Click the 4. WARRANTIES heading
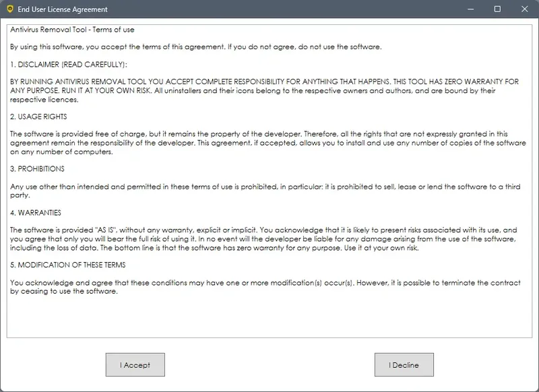This screenshot has height=392, width=539. click(36, 213)
